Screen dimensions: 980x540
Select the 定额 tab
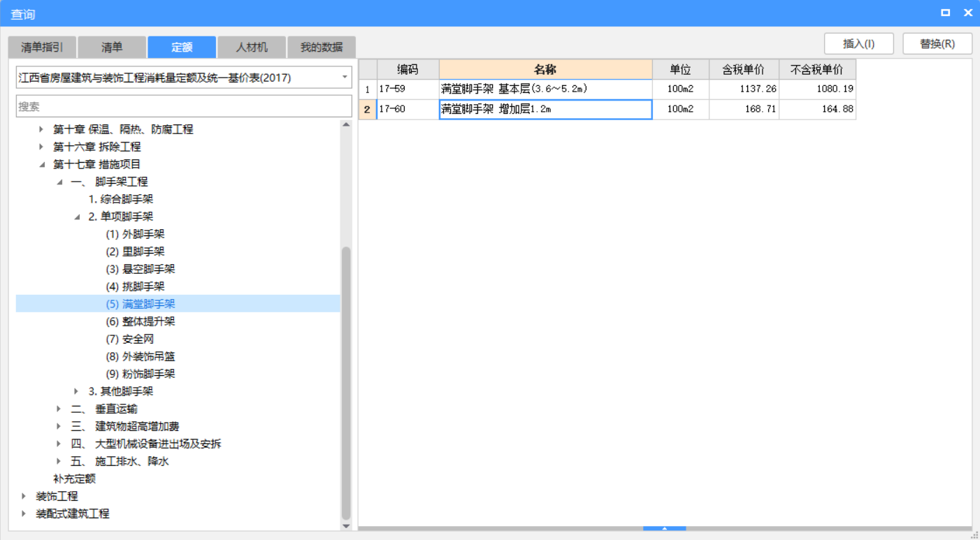(182, 48)
